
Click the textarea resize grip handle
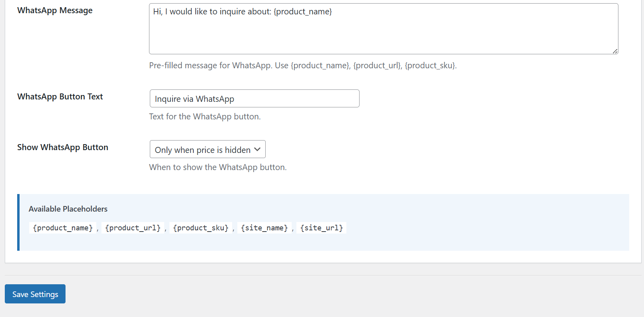614,51
